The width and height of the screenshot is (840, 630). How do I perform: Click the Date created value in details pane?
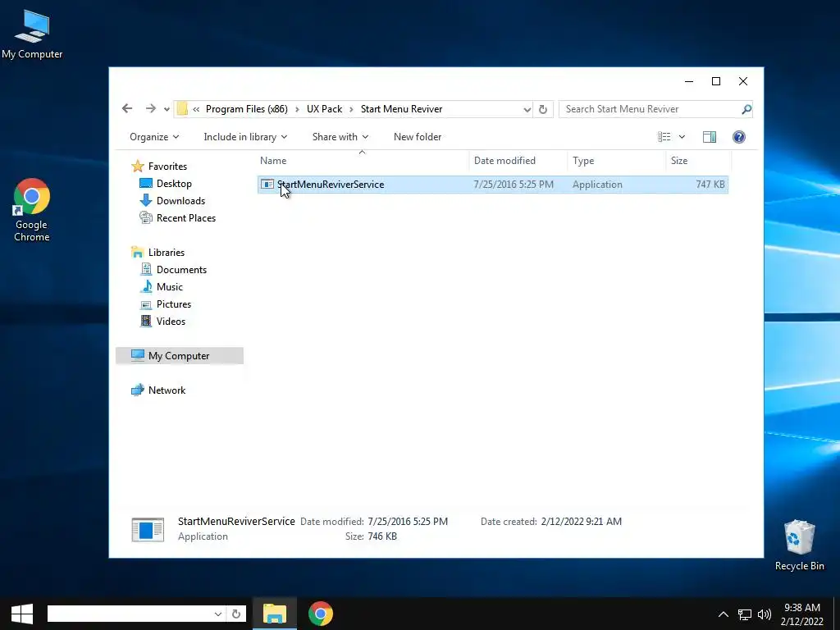582,521
